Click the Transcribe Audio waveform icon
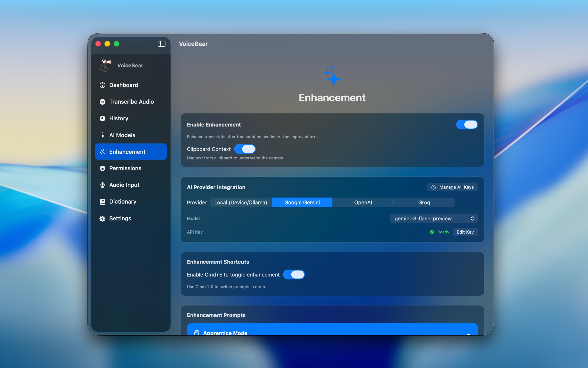Image resolution: width=588 pixels, height=368 pixels. (x=102, y=102)
